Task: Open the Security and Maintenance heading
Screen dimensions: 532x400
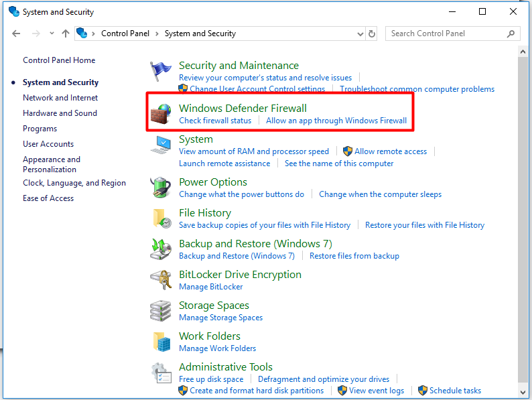Action: pos(239,65)
